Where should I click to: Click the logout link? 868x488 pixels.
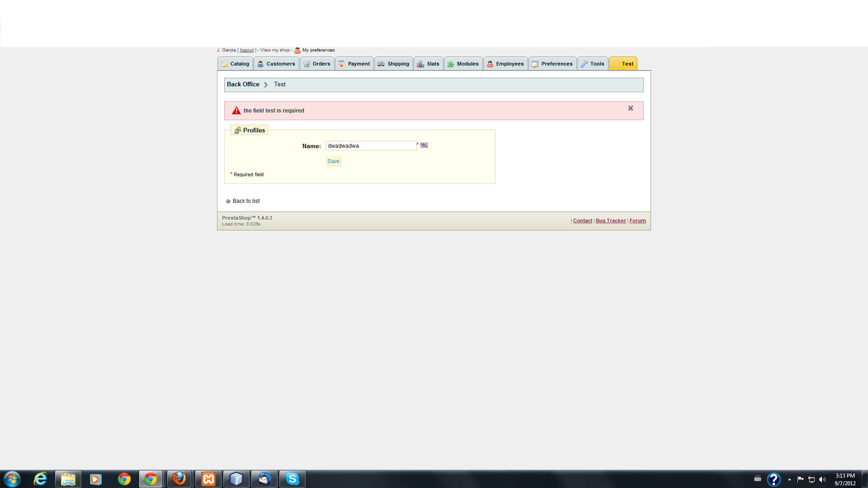[247, 50]
